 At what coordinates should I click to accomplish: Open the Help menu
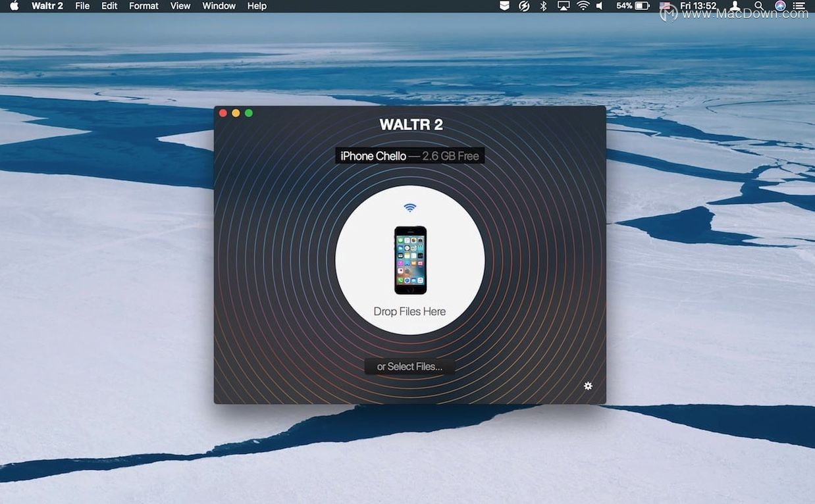click(x=257, y=6)
